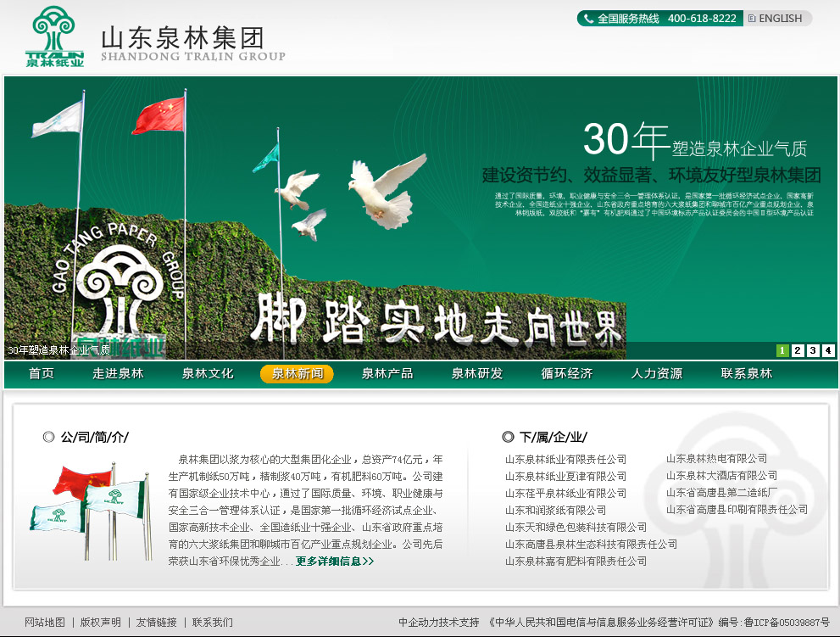Open 山东泉林纸业有限责任公司 link
Image resolution: width=840 pixels, height=637 pixels.
click(565, 460)
